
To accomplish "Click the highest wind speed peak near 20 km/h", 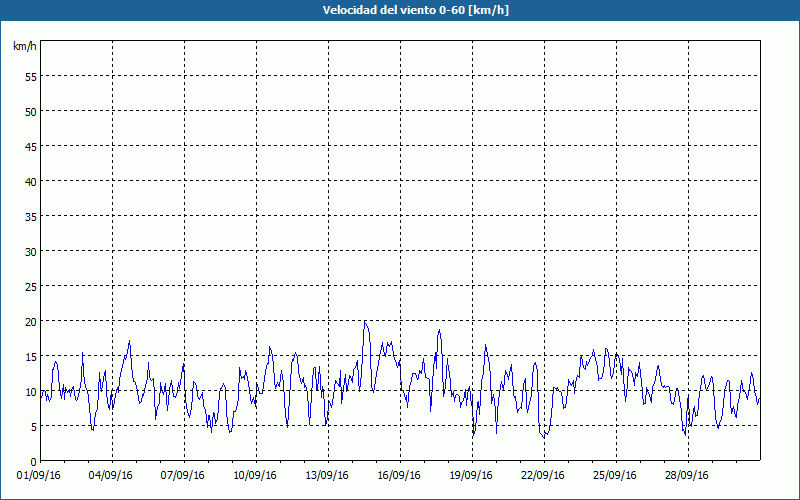I will coord(365,321).
